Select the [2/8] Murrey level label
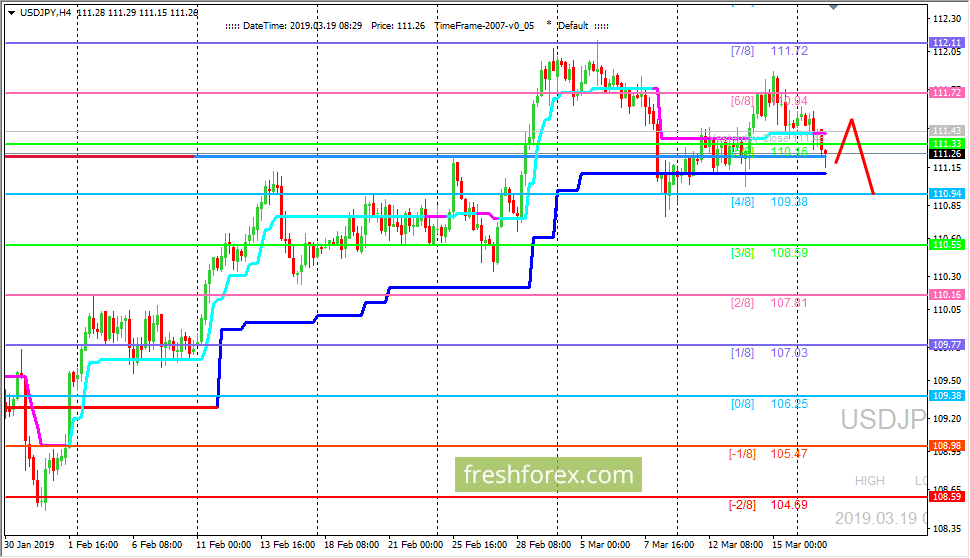The width and height of the screenshot is (970, 558). (x=742, y=303)
